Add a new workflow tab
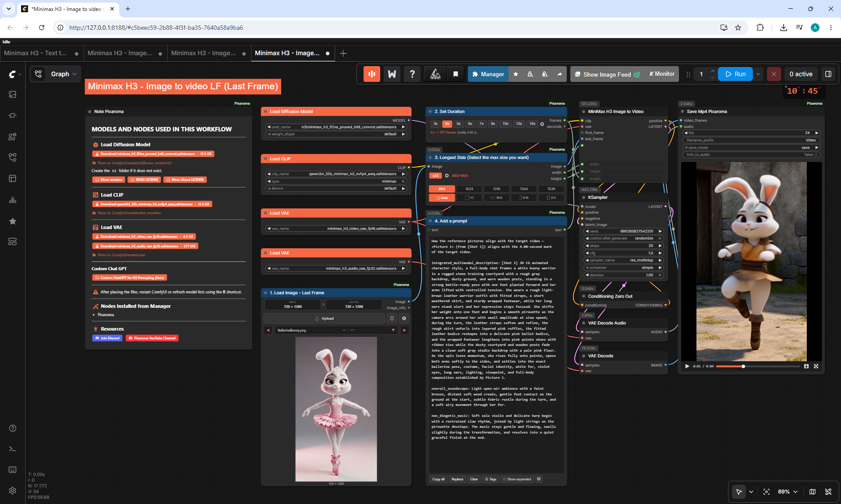This screenshot has width=841, height=504. pyautogui.click(x=343, y=53)
